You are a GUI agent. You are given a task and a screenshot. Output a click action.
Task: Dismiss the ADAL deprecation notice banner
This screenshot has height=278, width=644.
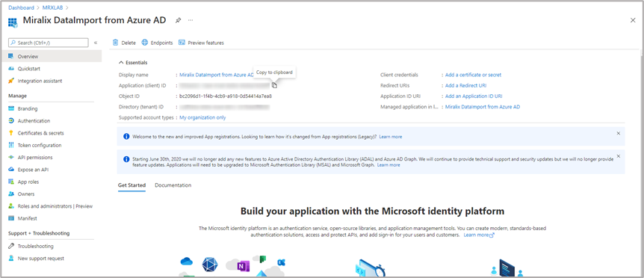[619, 156]
